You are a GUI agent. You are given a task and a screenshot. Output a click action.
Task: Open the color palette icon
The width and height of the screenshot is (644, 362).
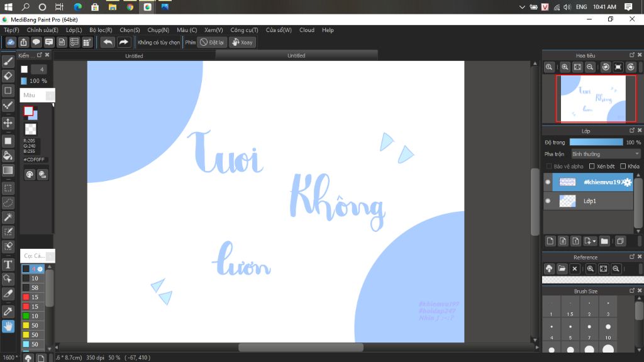30,175
